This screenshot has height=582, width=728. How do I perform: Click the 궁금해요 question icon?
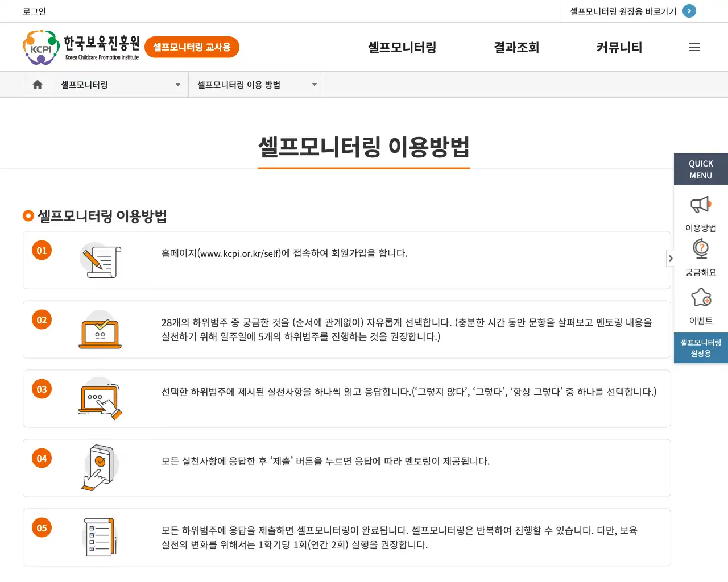[701, 249]
